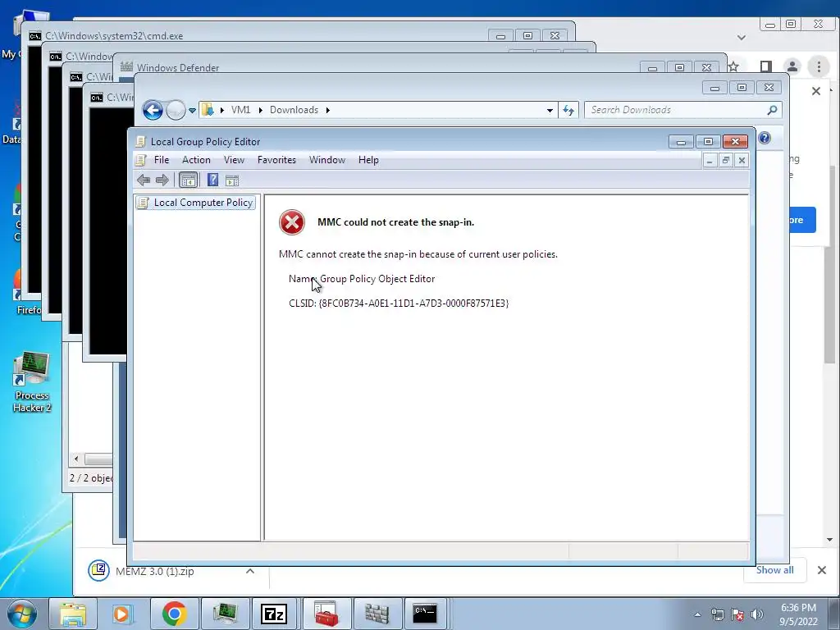Open recent locations dropdown in Explorer
840x630 pixels.
tap(192, 111)
